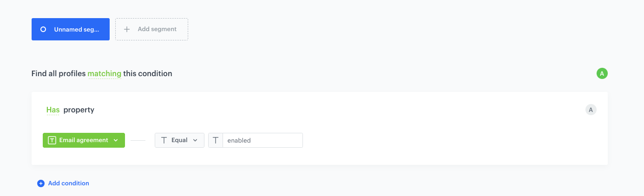Viewport: 644px width, 196px height.
Task: Click the gray A badge in the condition card
Action: pyautogui.click(x=591, y=110)
